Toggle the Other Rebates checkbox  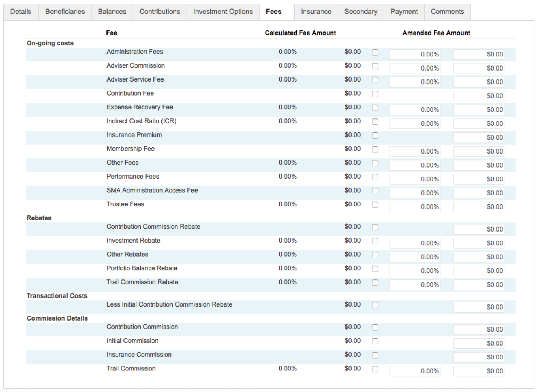tap(375, 255)
